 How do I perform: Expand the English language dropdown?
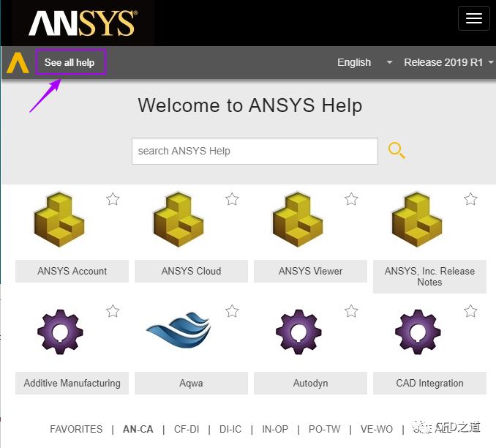[365, 62]
